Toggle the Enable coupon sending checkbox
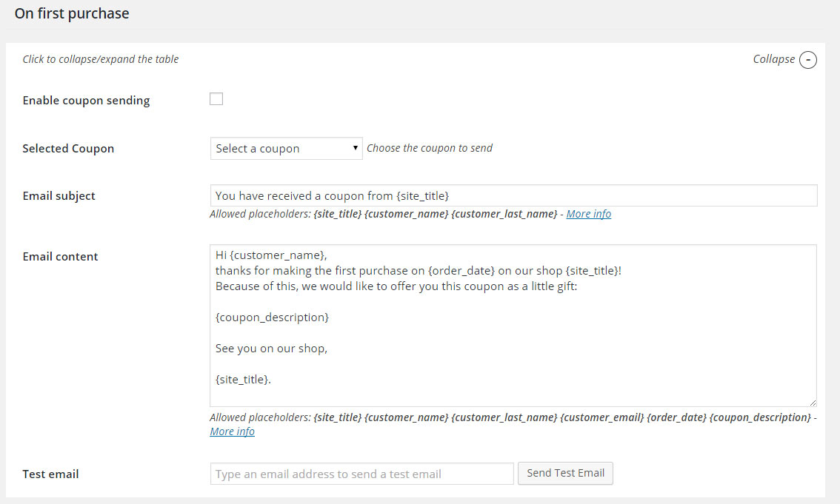The width and height of the screenshot is (840, 504). [216, 99]
